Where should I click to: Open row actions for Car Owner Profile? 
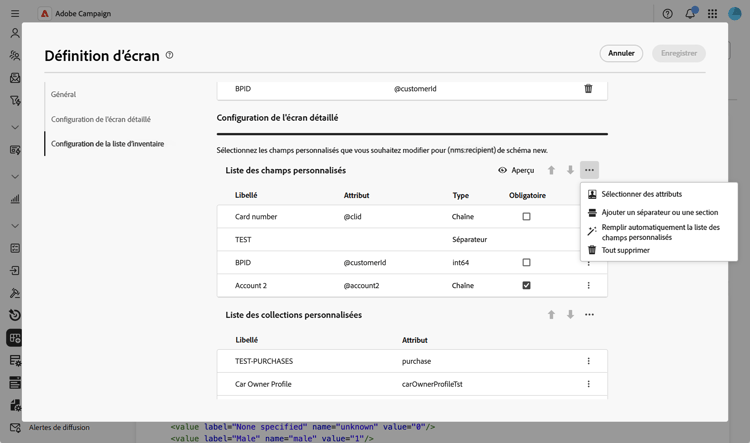588,384
